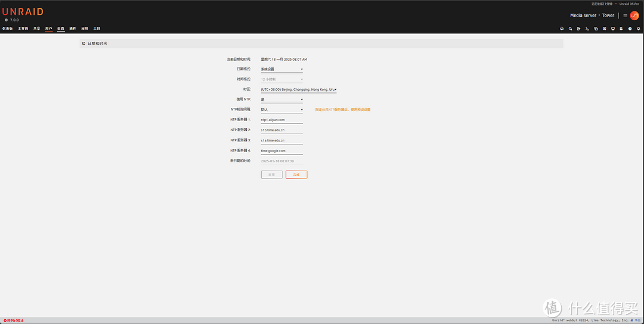Click the red array stopped status icon

(5, 320)
